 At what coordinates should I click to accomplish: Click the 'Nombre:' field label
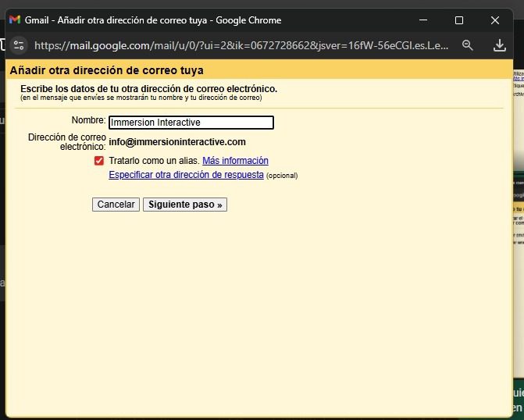tap(87, 120)
